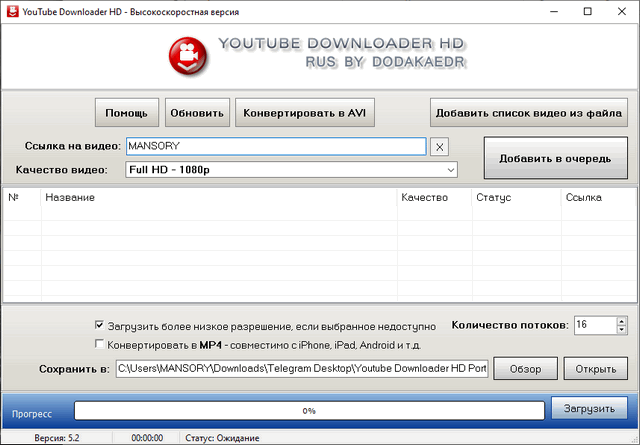Click the Обзор browse button

point(525,369)
